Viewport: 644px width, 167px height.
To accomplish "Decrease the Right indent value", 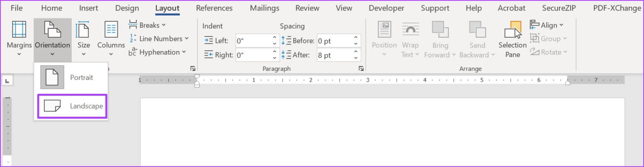I will coord(275,58).
